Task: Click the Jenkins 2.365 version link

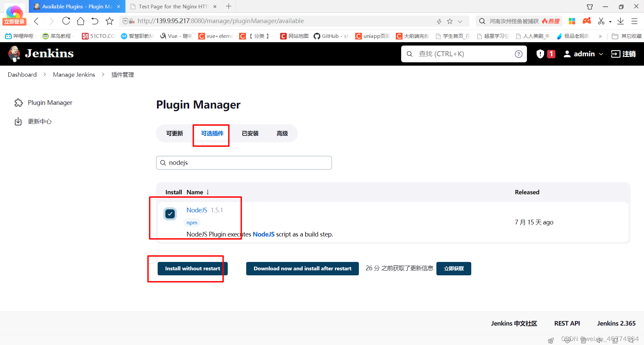Action: click(616, 324)
